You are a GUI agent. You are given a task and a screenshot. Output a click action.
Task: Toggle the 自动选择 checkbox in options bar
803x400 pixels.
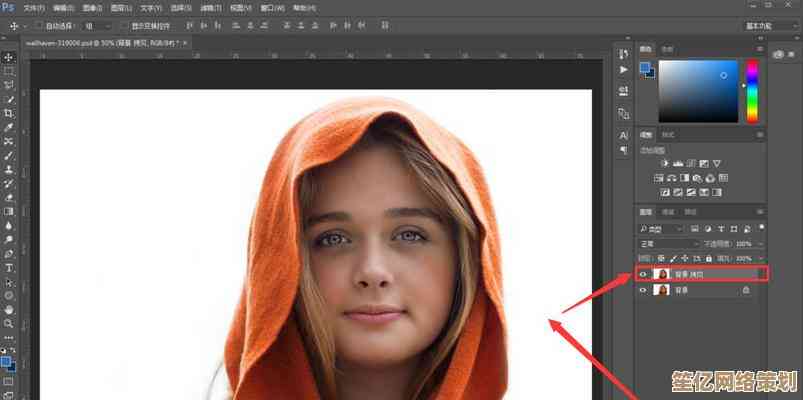pos(38,25)
